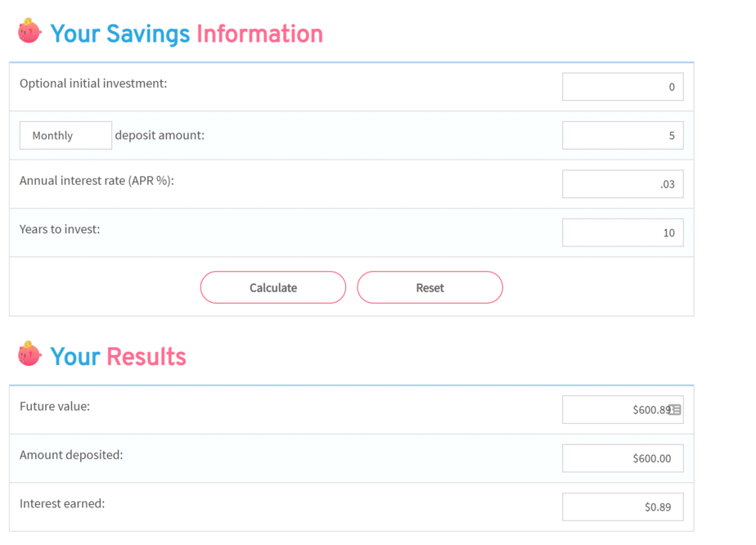The image size is (756, 545).
Task: Select the Years to invest field
Action: (x=623, y=233)
